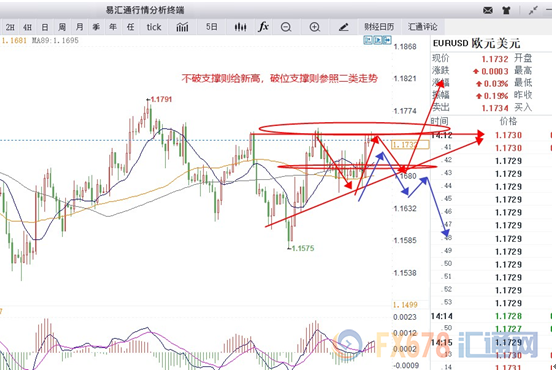Click the first small chart panel button
The height and width of the screenshot is (381, 556).
click(368, 40)
